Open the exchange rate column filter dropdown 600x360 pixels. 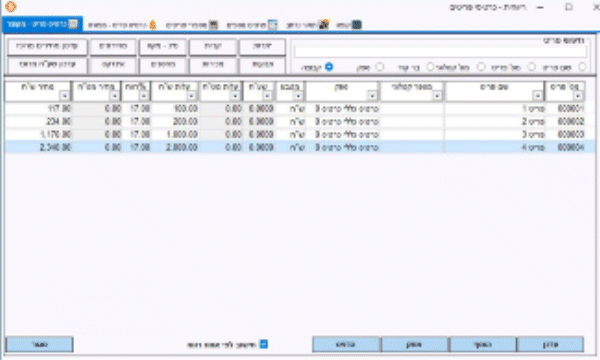[x=267, y=96]
